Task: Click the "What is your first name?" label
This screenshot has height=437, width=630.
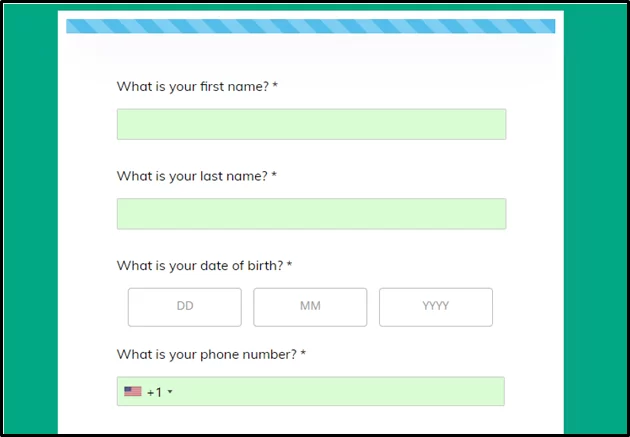Action: [x=192, y=87]
